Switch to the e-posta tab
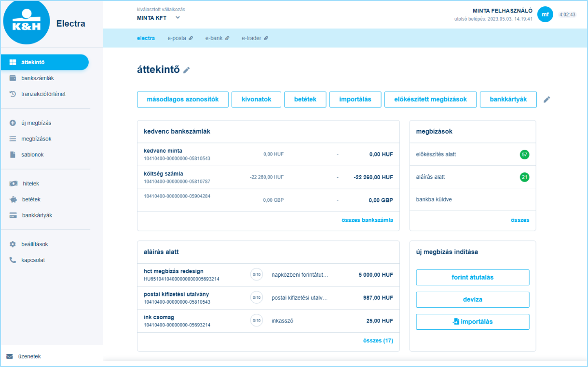Viewport: 588px width, 367px height. 179,38
